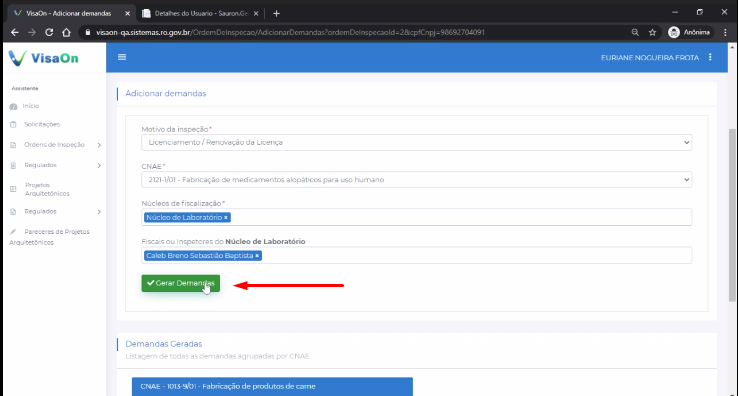Image resolution: width=738 pixels, height=396 pixels.
Task: Close the VisaOn - Adicionar demandas tab
Action: pyautogui.click(x=128, y=14)
